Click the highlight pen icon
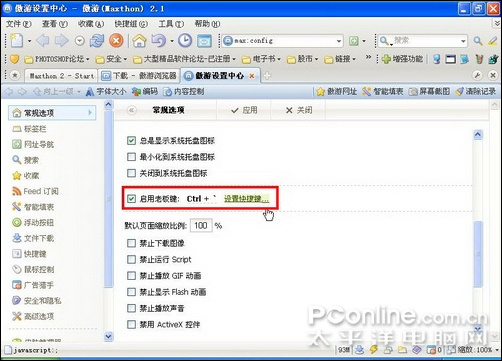Screen dimensions: 502x361 click(x=493, y=41)
